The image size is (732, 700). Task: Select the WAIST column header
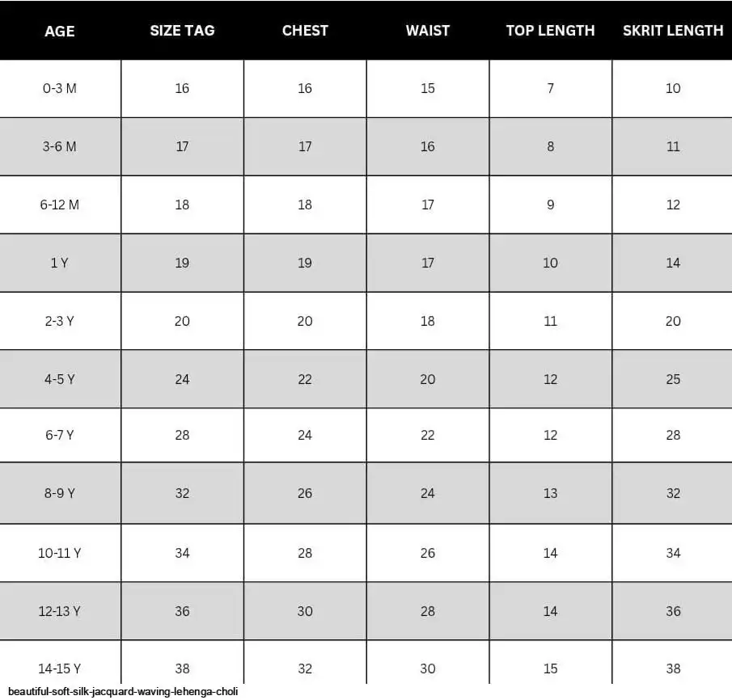tap(428, 31)
